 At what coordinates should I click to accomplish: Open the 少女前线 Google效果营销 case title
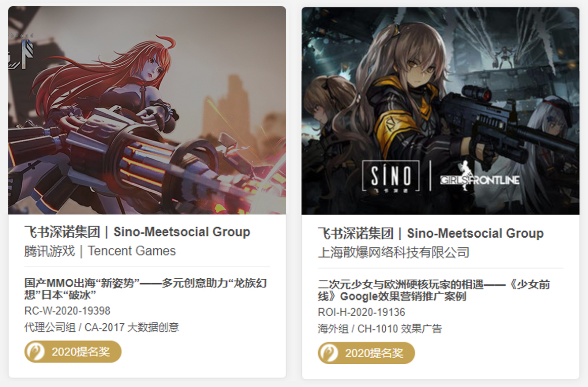click(x=434, y=290)
